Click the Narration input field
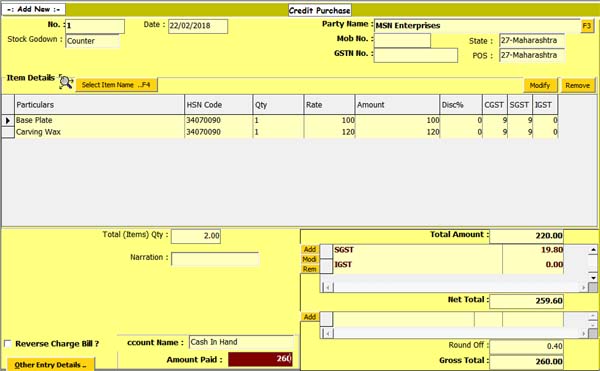This screenshot has width=600, height=371. click(215, 259)
